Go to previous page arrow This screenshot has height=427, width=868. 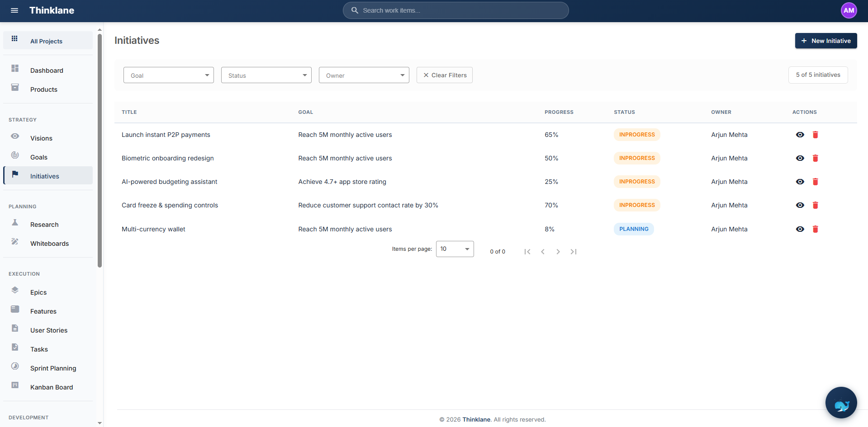tap(543, 252)
